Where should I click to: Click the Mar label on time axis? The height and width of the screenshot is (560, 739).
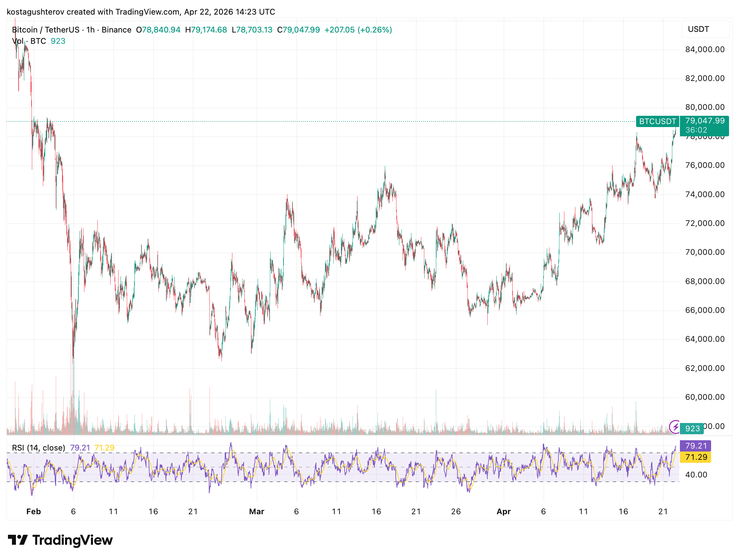pyautogui.click(x=257, y=512)
